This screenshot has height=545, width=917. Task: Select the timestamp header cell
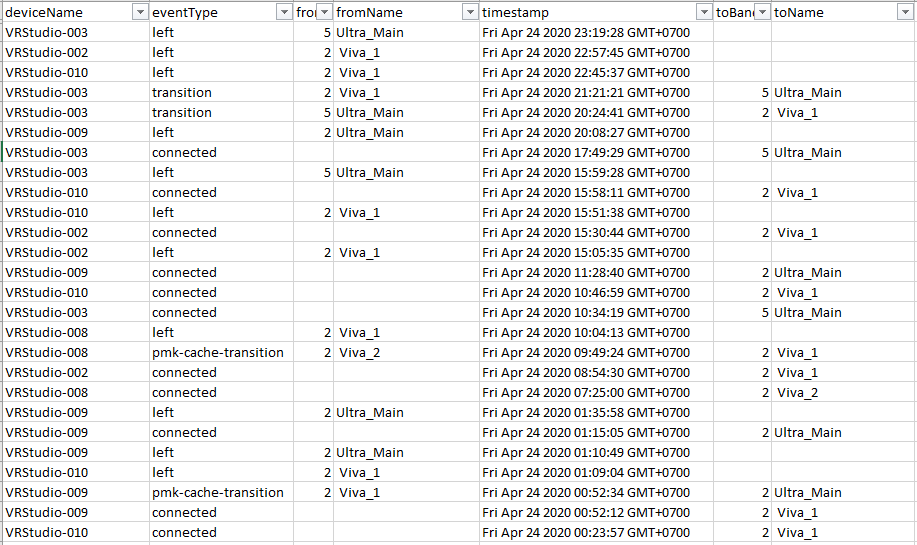coord(596,12)
